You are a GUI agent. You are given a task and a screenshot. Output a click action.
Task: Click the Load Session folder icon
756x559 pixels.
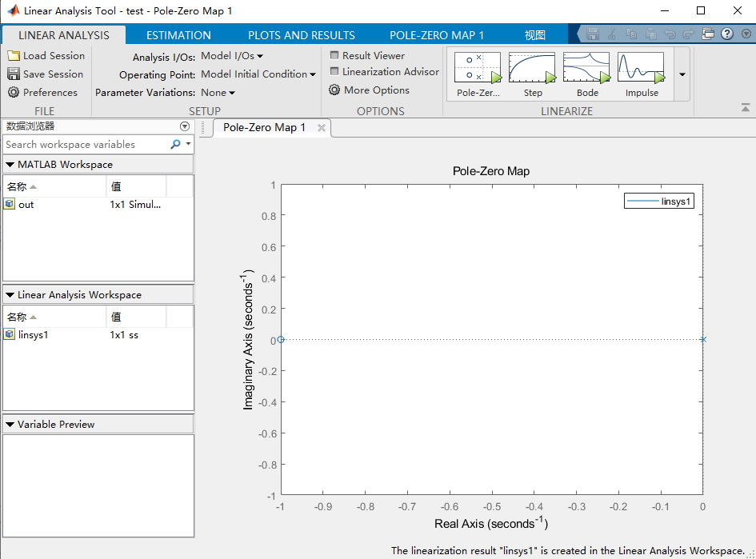14,56
